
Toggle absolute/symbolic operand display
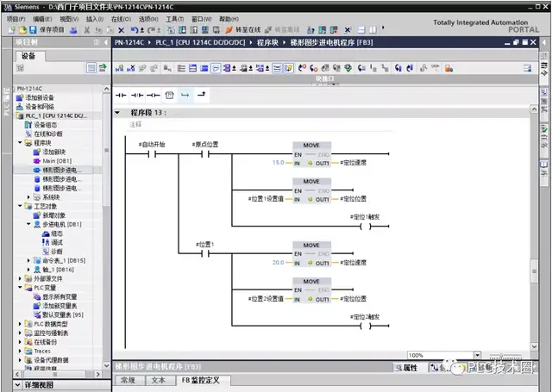click(x=228, y=68)
